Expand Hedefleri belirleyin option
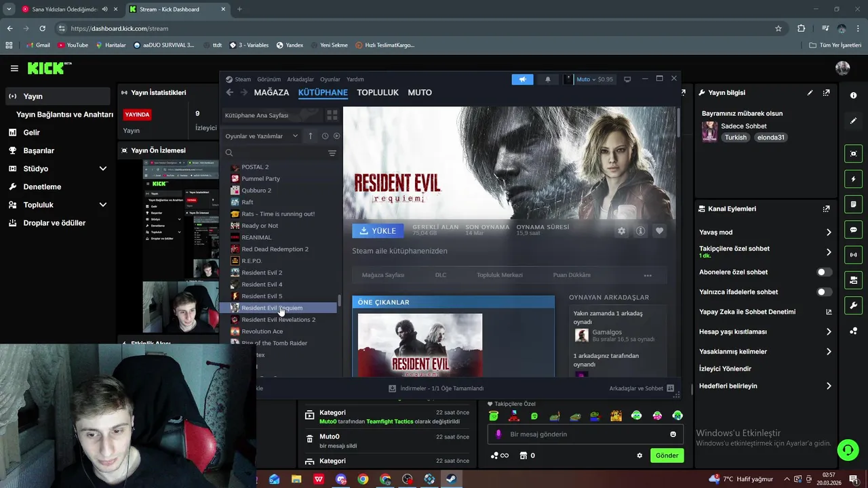This screenshot has width=868, height=488. coord(829,386)
